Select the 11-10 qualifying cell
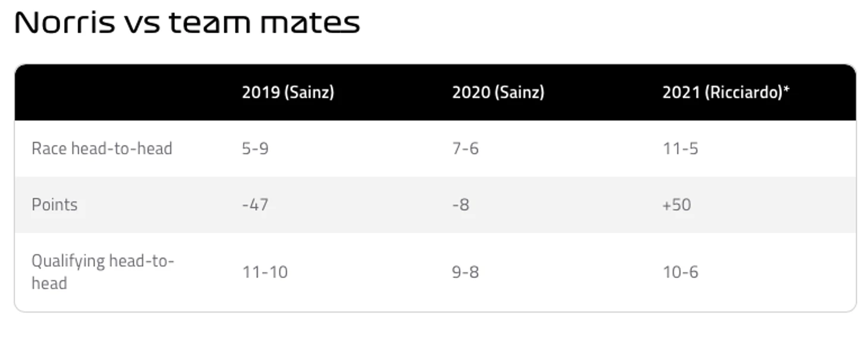Image resolution: width=868 pixels, height=338 pixels. coord(265,272)
